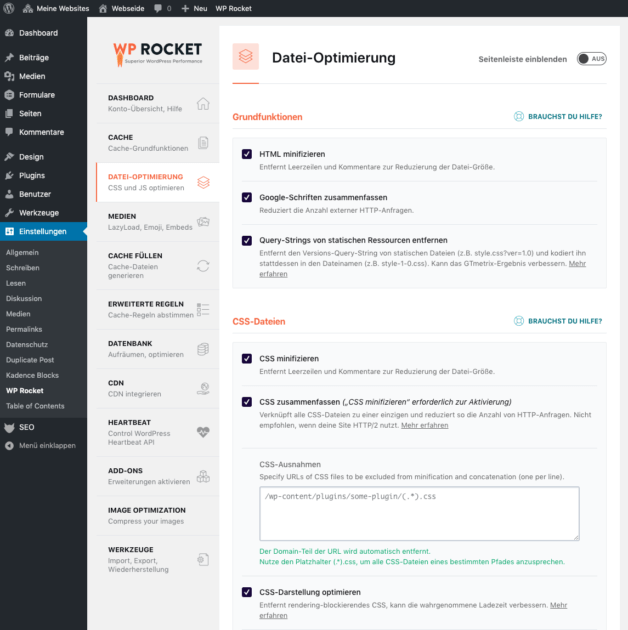Open Brauchst du Hilfe for CSS-Dateien
Image resolution: width=628 pixels, height=630 pixels.
pyautogui.click(x=558, y=321)
